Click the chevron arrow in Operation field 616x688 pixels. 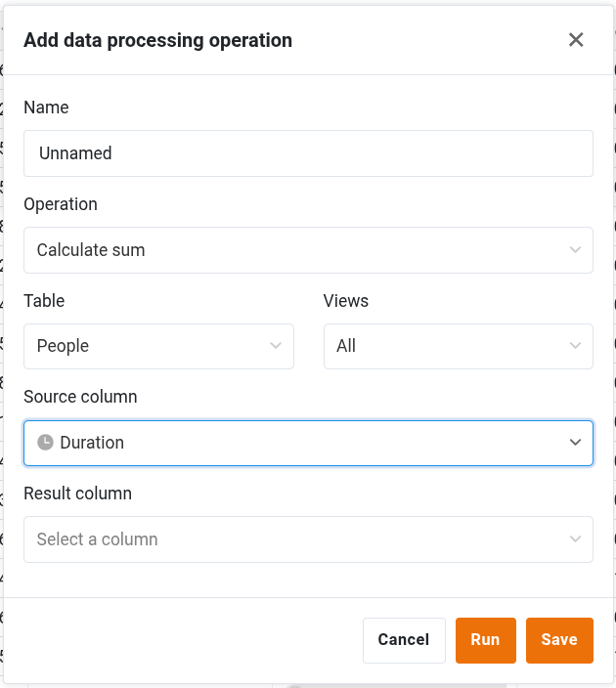coord(575,250)
